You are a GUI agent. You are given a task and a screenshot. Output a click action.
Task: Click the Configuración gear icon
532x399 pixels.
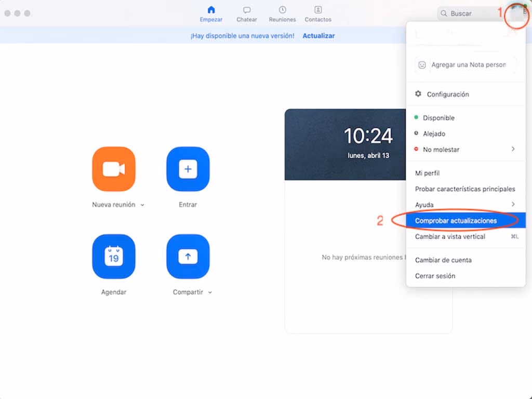(x=418, y=94)
